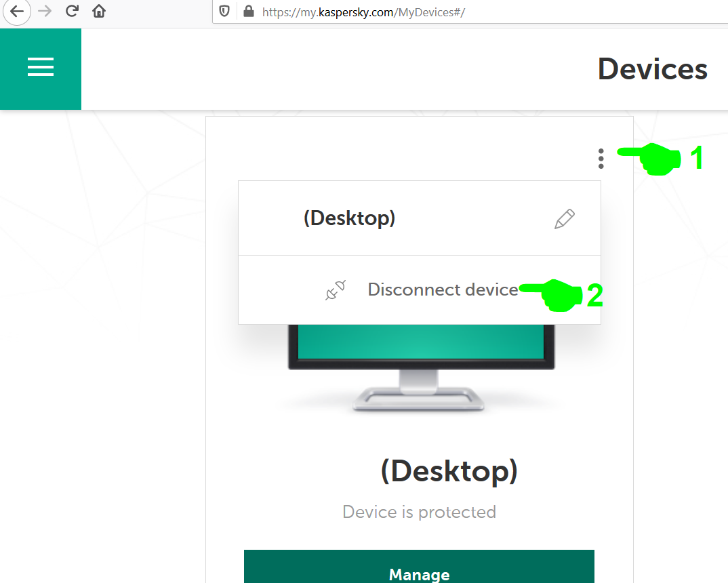Click the (Desktop) name in popup
728x583 pixels.
point(349,218)
